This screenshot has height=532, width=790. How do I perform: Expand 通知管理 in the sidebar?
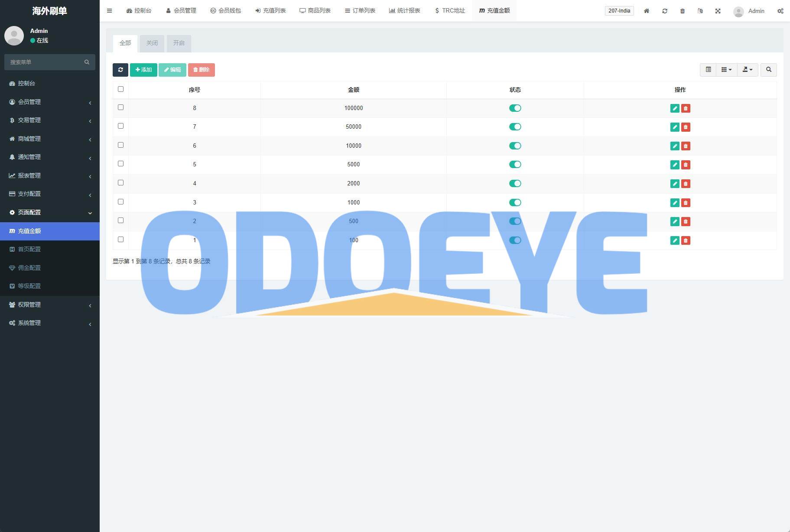coord(50,157)
